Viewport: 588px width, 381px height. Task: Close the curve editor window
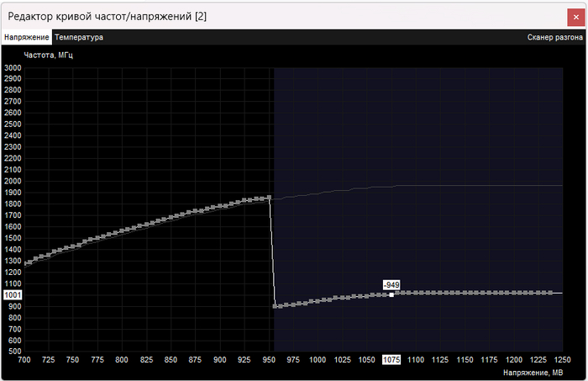[x=576, y=18]
